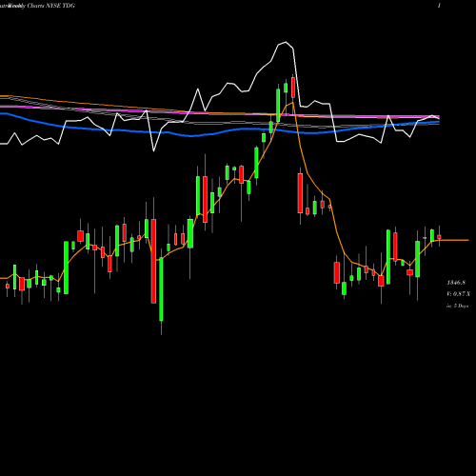
Task: Click the '1846.8' price value label
Action: click(x=456, y=283)
